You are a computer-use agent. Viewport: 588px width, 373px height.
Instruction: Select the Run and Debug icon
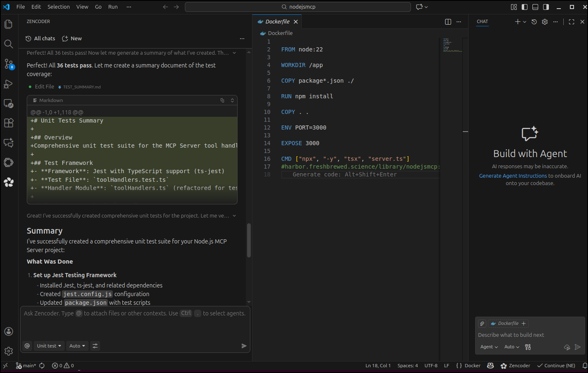8,84
